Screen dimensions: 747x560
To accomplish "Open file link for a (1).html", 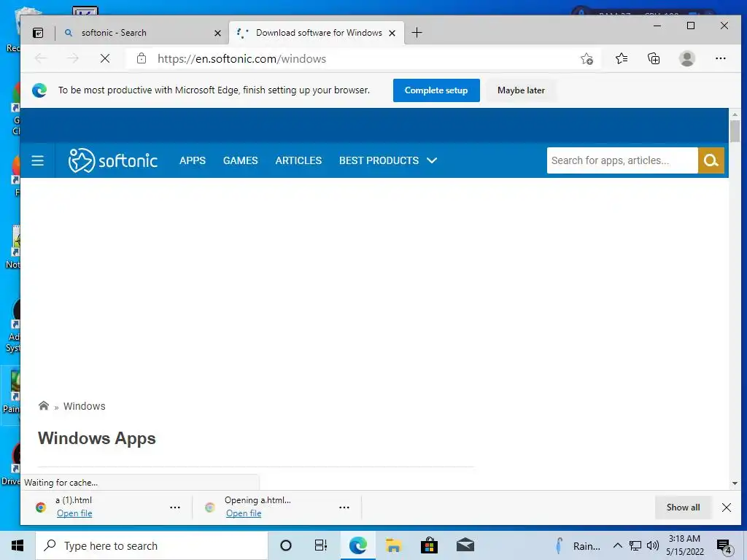I will click(74, 513).
